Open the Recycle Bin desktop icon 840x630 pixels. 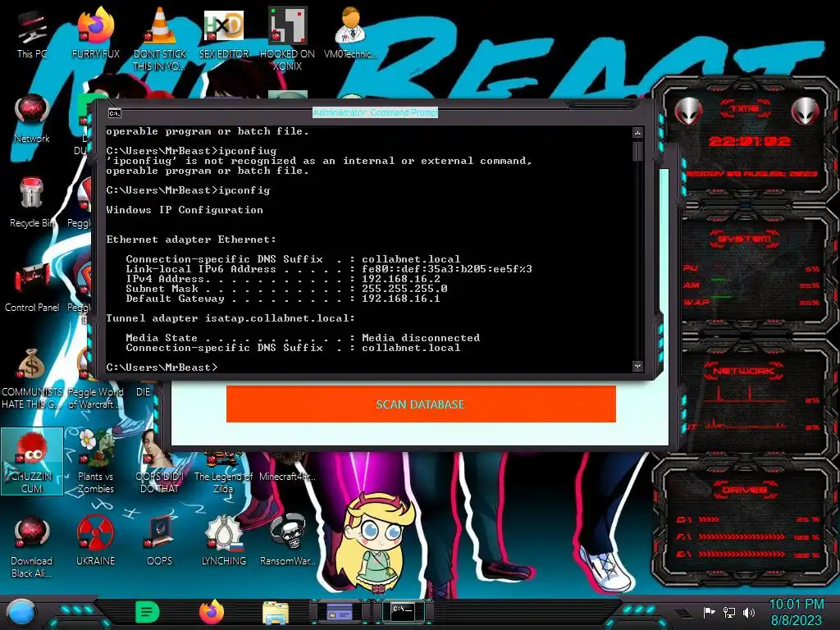coord(32,203)
